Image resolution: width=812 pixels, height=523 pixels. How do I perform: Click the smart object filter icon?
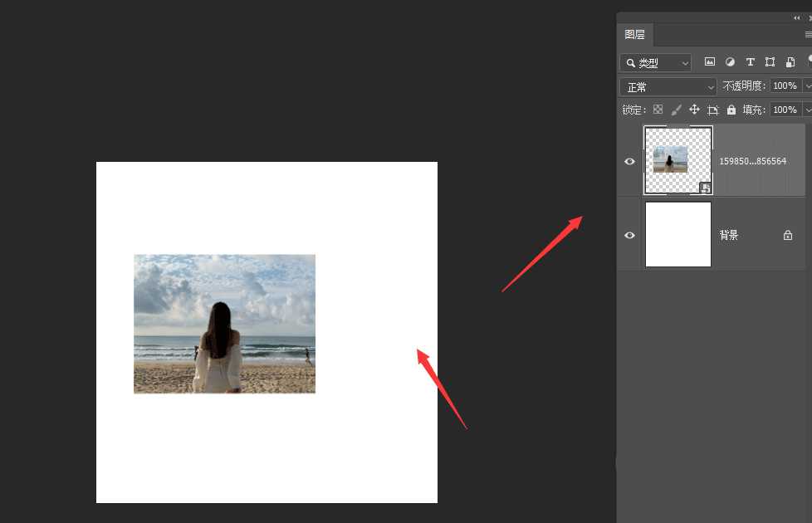pos(790,62)
